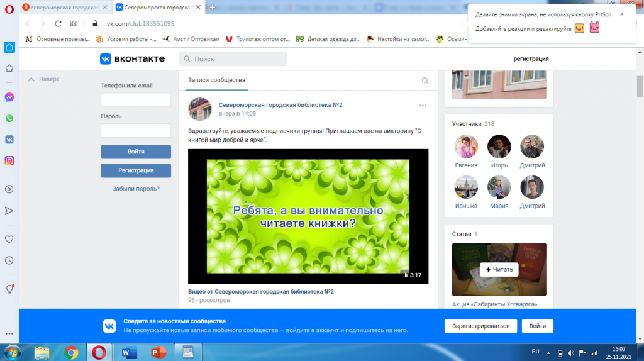Open Участники members list

[473, 124]
